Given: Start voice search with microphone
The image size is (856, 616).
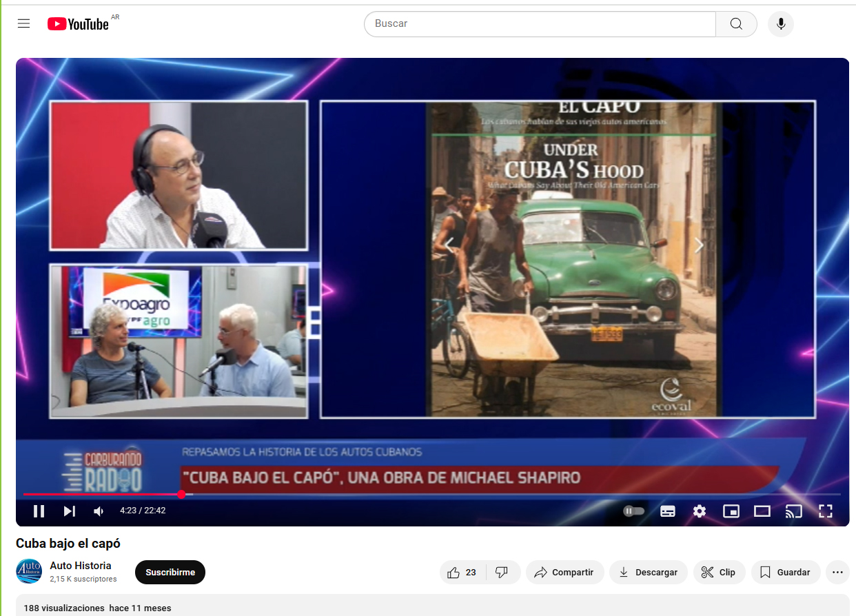Looking at the screenshot, I should (x=780, y=24).
